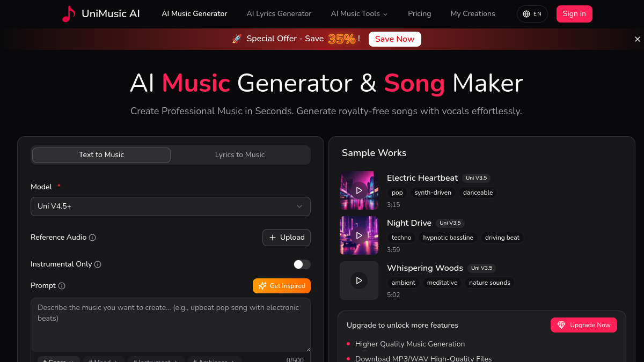Click the info icon next to Instrumental Only

pos(98,264)
